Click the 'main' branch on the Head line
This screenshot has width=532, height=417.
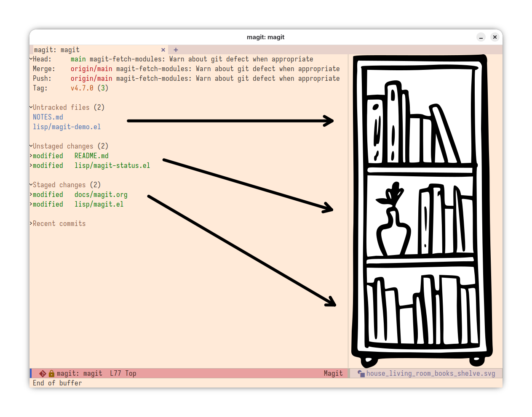coord(78,59)
